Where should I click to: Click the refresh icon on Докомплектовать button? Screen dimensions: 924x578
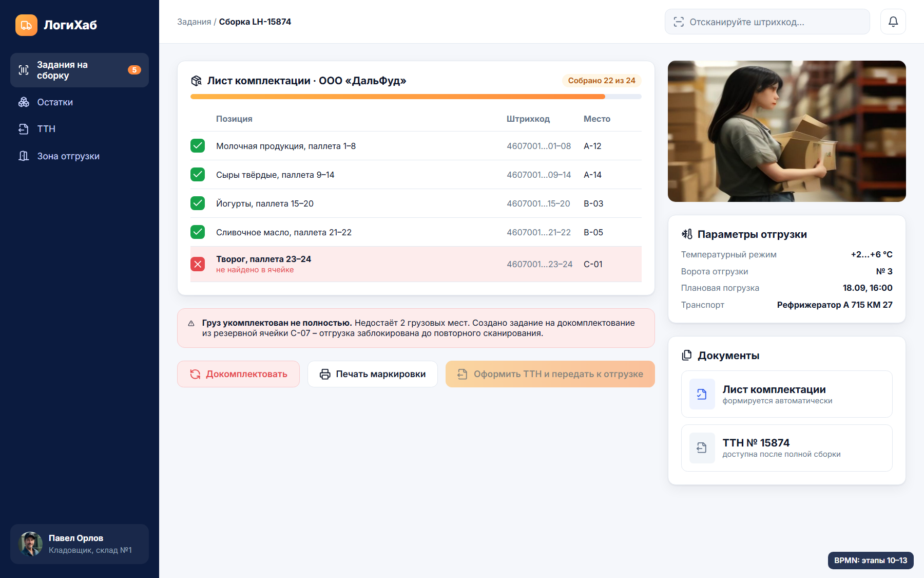click(x=195, y=374)
